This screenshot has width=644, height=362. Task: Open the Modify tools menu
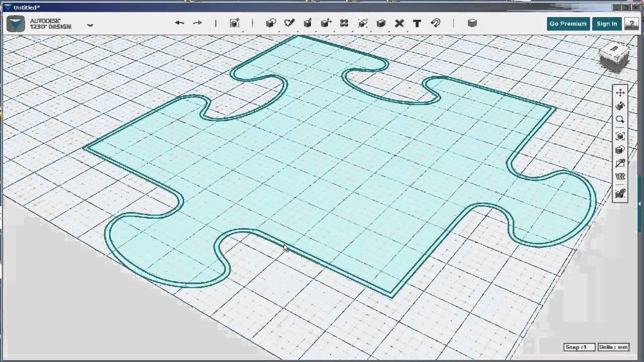point(326,23)
